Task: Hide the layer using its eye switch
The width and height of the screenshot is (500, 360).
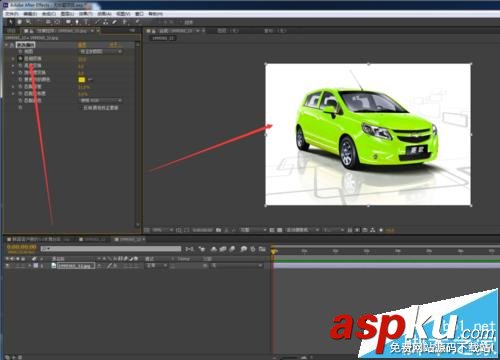Action: click(x=7, y=266)
